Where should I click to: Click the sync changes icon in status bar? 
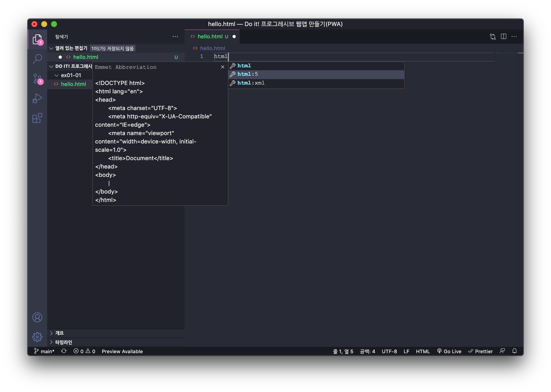tap(64, 351)
